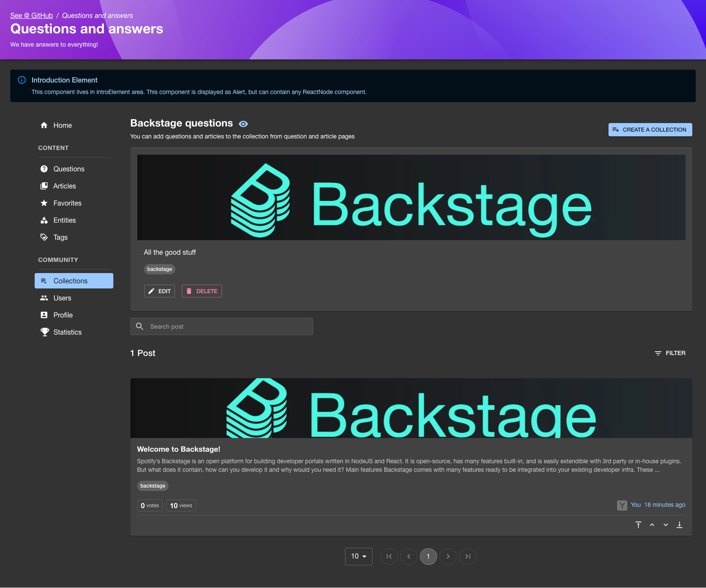Screen dimensions: 706x588
Task: Click the Articles stacked-pages icon
Action: pyautogui.click(x=44, y=186)
